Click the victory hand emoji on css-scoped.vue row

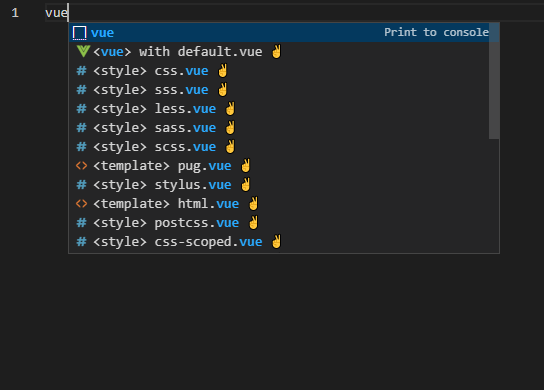[x=277, y=242]
